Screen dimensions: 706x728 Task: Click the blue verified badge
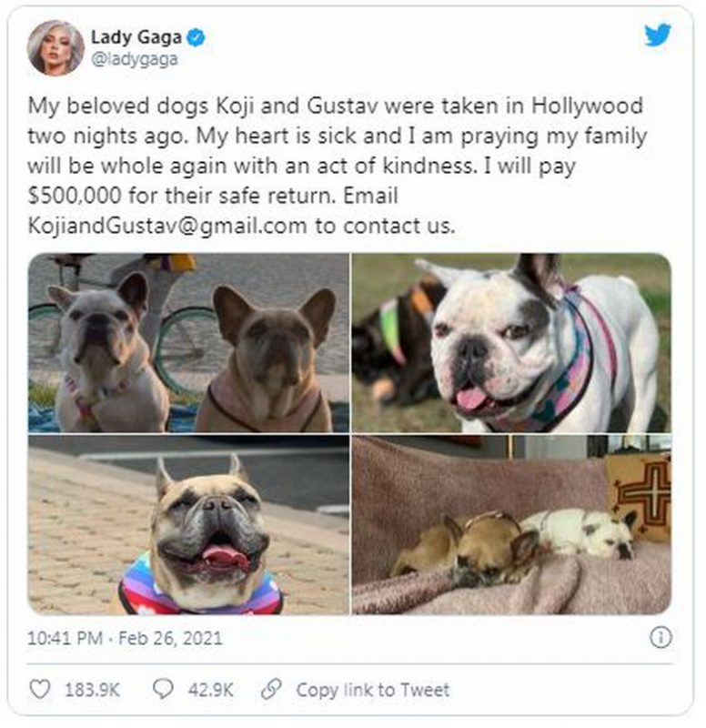coord(196,37)
